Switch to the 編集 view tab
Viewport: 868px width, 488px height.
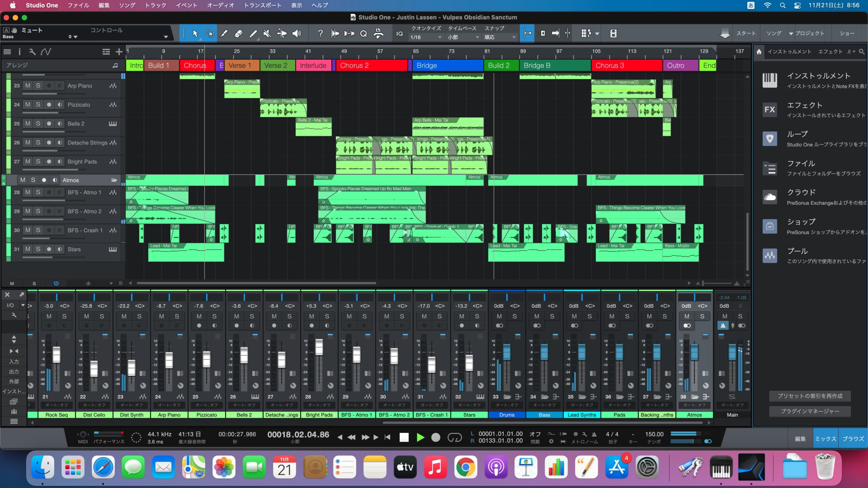[800, 439]
